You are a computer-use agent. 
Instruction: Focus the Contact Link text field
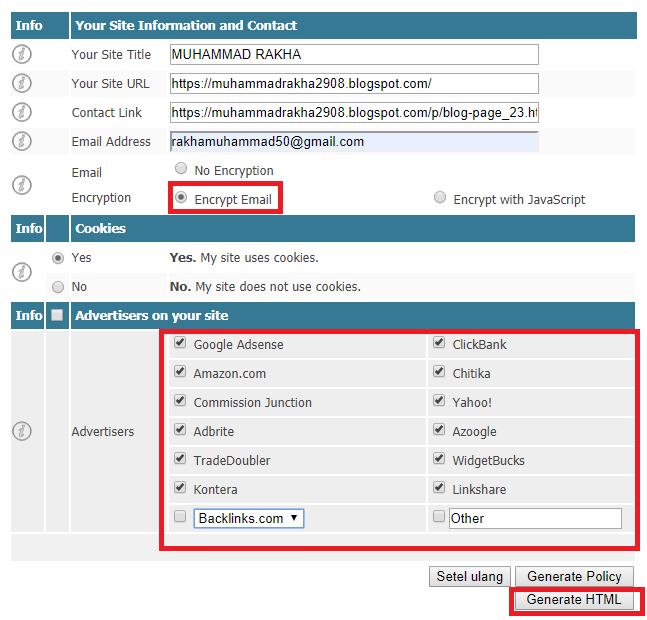[x=354, y=112]
